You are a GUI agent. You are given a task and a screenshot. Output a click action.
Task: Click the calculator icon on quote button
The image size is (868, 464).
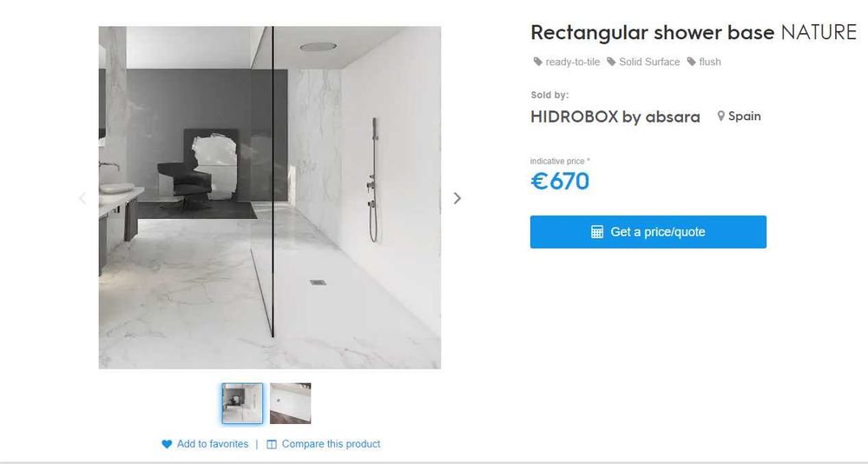tap(597, 232)
